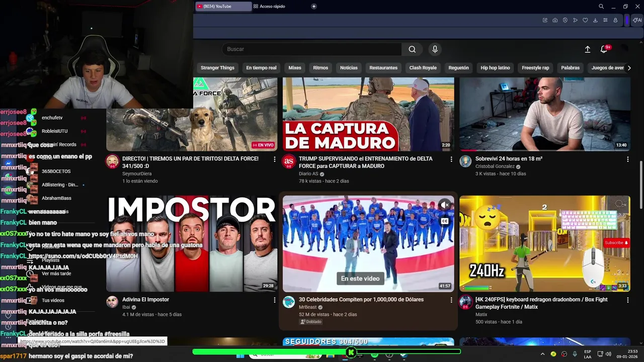644x362 pixels.
Task: Select the Ritmos chip
Action: tap(320, 68)
